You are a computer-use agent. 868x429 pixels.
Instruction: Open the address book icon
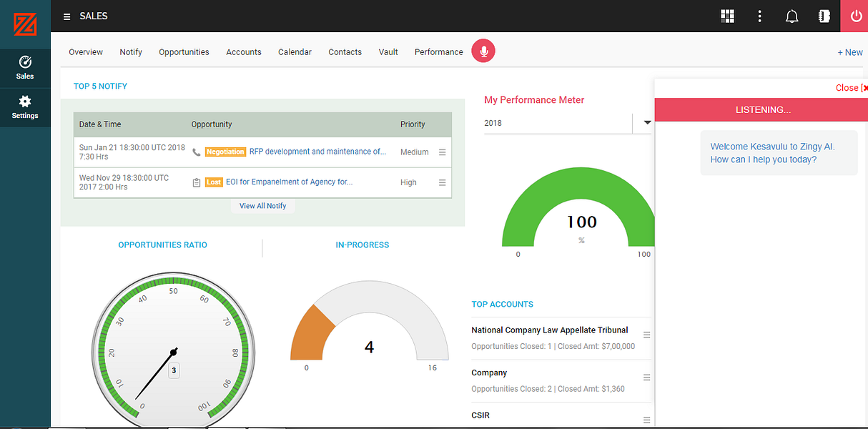tap(824, 16)
